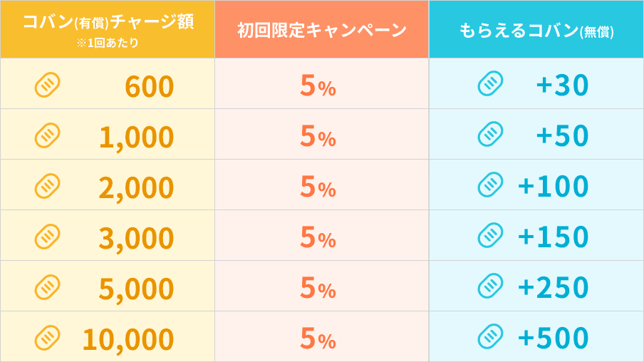Viewport: 644px width, 362px height.
Task: Click the blue coin icon beside +100
Action: click(x=490, y=185)
